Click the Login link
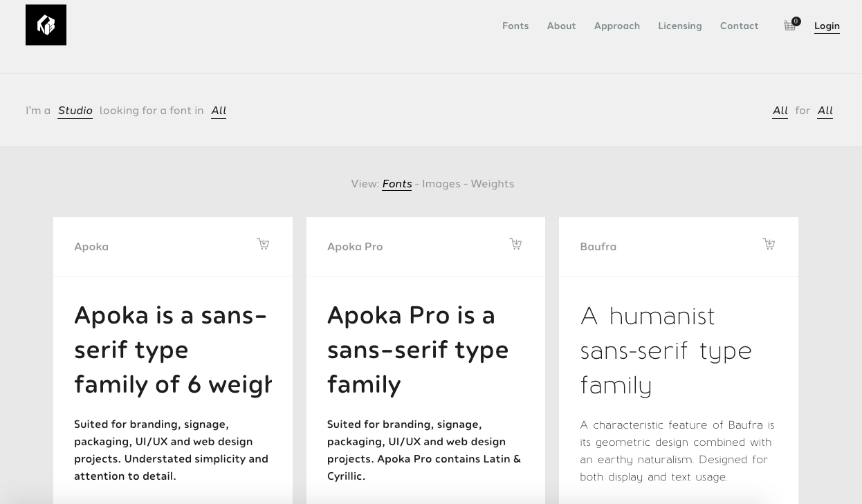862x504 pixels. (x=827, y=26)
